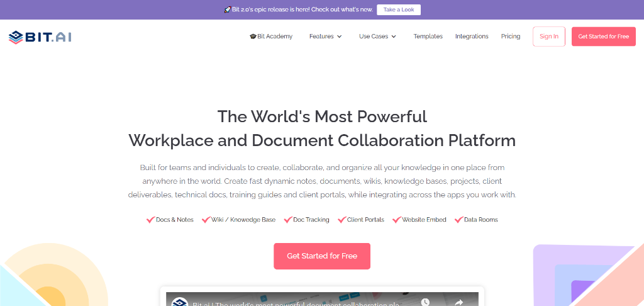
Task: Click Take a Look in the banner
Action: [398, 9]
